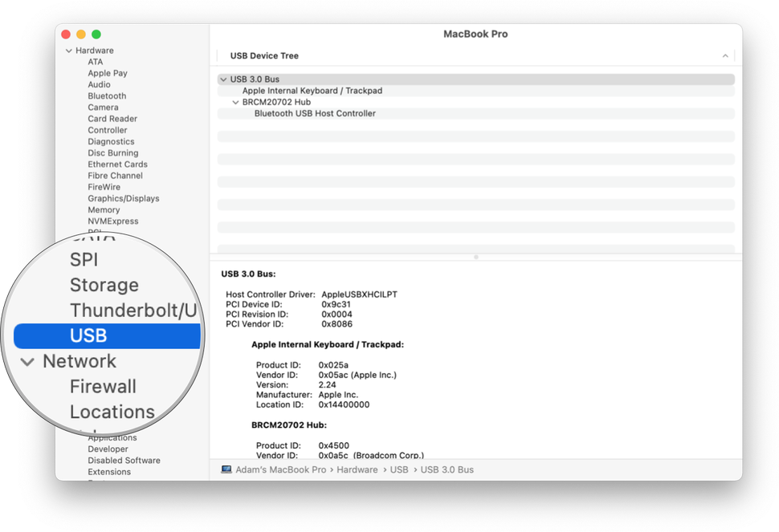This screenshot has height=532, width=779.
Task: Select Disc Burning in the Hardware list
Action: click(x=112, y=152)
